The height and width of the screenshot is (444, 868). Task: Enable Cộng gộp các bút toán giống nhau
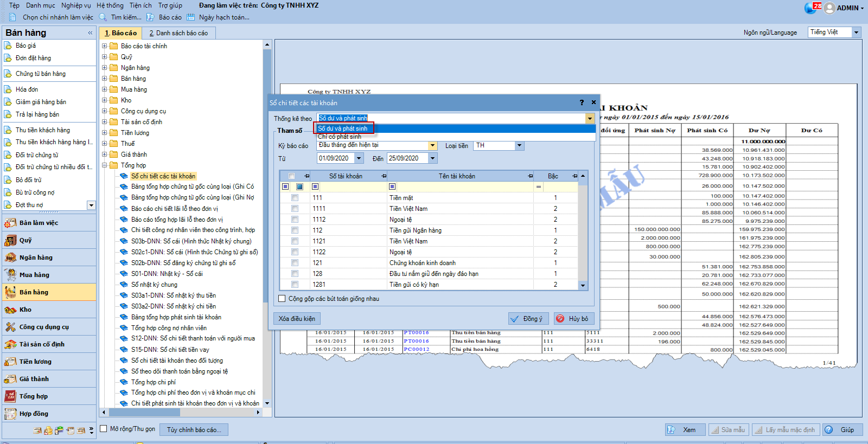[282, 299]
